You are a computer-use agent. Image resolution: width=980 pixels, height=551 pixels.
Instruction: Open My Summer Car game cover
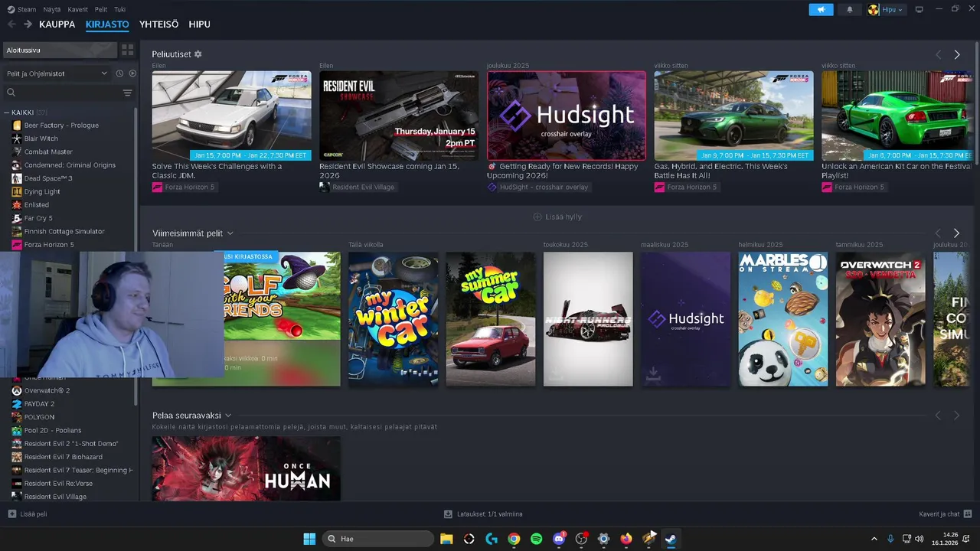click(491, 319)
